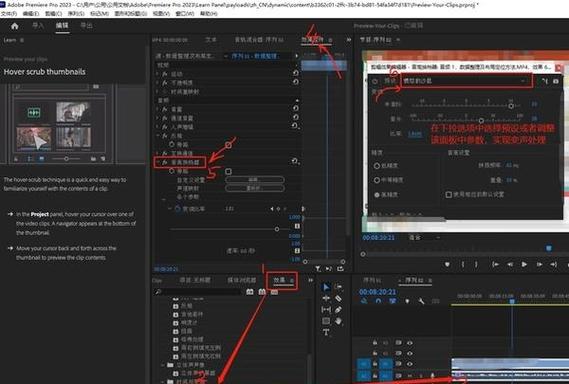Image resolution: width=569 pixels, height=384 pixels.
Task: Toggle stopwatch animation for pitch ratio
Action: [178, 209]
